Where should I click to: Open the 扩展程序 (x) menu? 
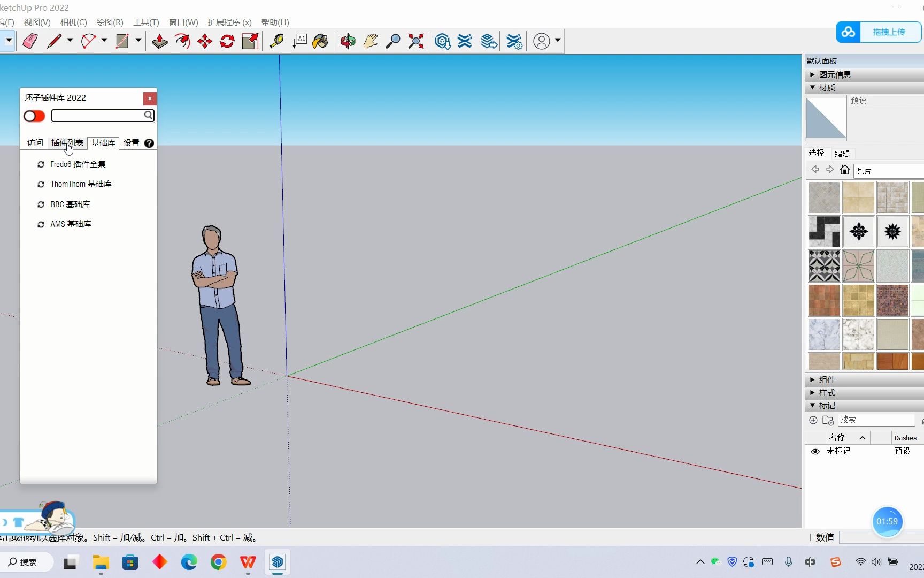(x=229, y=22)
